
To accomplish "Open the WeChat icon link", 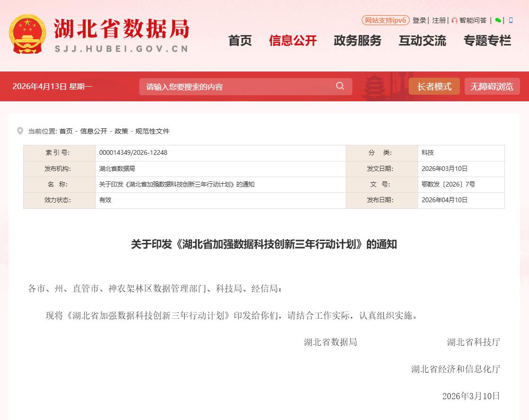I will (498, 20).
